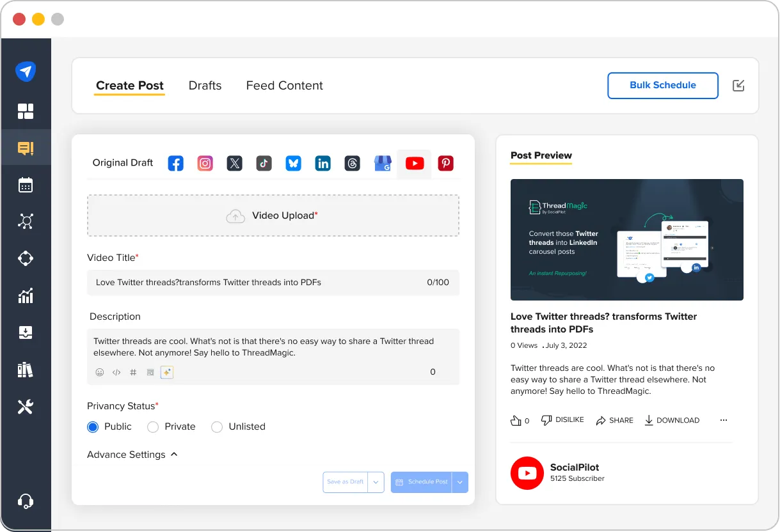The height and width of the screenshot is (532, 780).
Task: Choose Private privacy status
Action: 153,426
